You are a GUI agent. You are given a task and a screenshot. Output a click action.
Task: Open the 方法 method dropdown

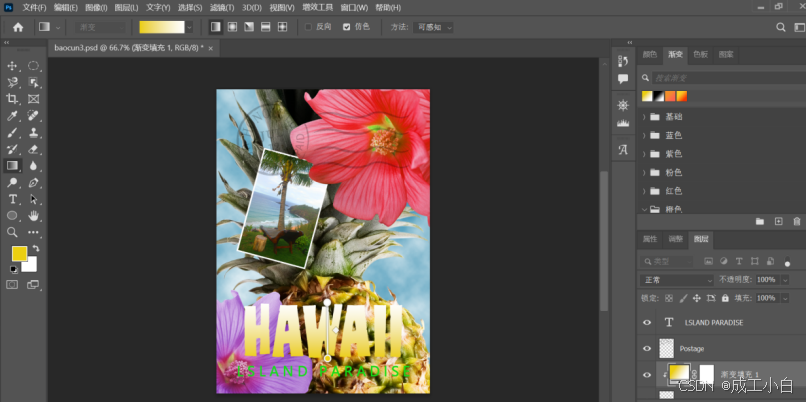433,27
